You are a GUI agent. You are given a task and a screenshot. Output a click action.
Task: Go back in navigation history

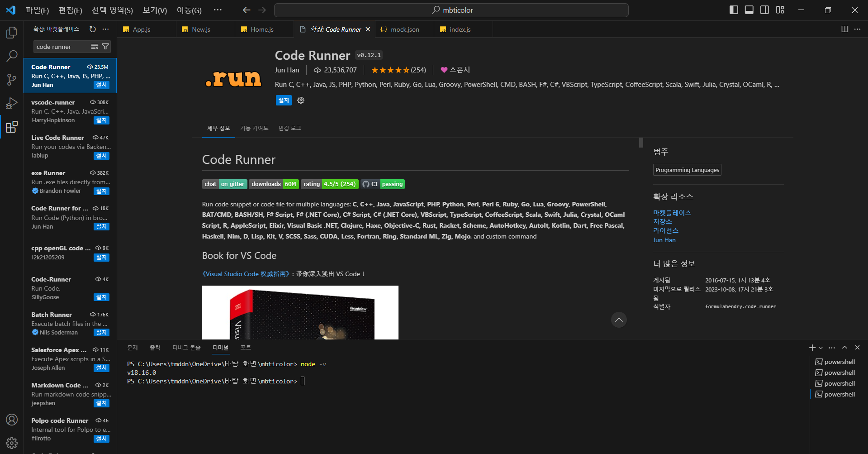247,10
